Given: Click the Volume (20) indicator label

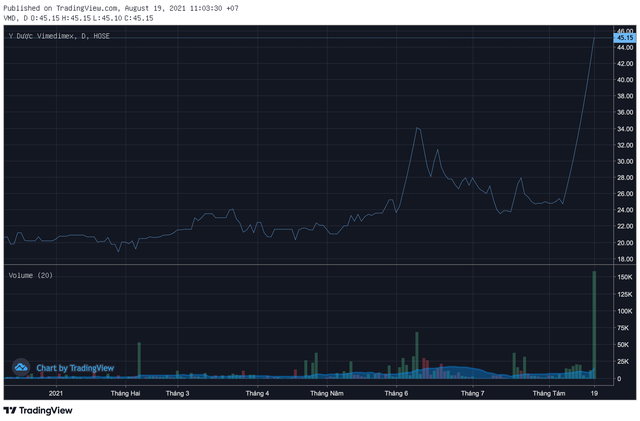Looking at the screenshot, I should [x=31, y=274].
